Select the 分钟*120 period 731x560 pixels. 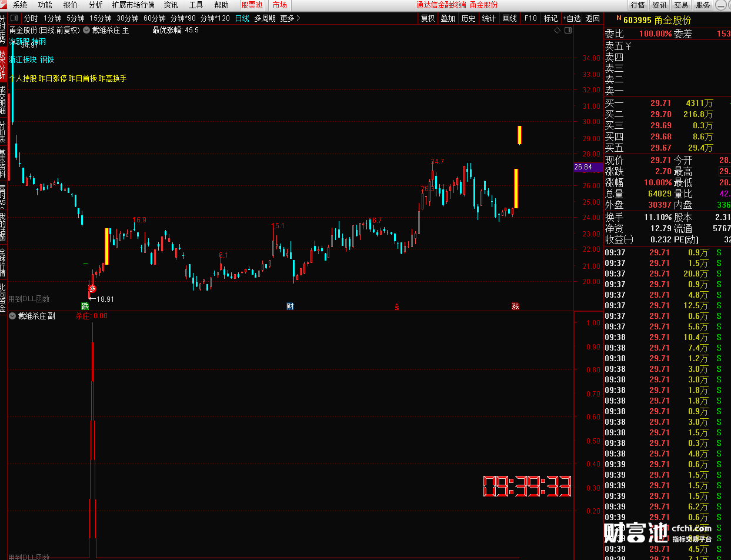(215, 18)
